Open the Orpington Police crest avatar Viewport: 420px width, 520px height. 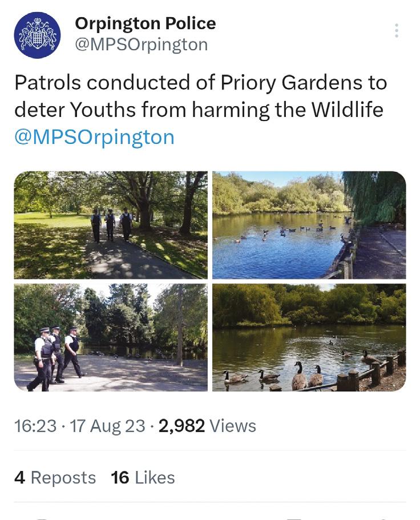38,35
